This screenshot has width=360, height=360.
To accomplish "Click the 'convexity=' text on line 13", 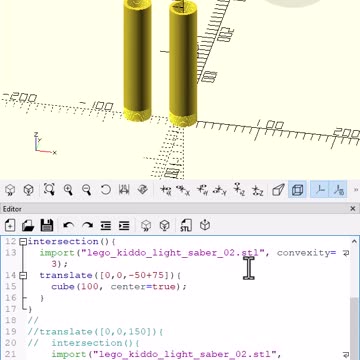I will [306, 253].
